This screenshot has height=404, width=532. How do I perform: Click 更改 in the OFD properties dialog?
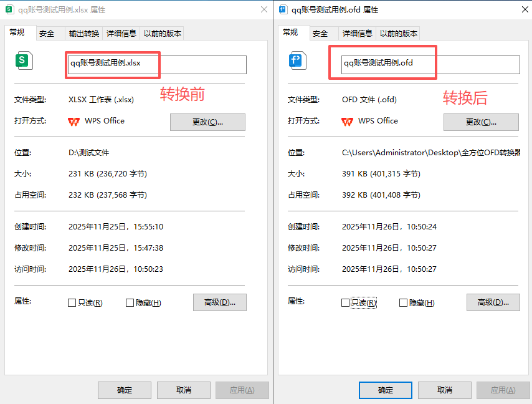481,122
